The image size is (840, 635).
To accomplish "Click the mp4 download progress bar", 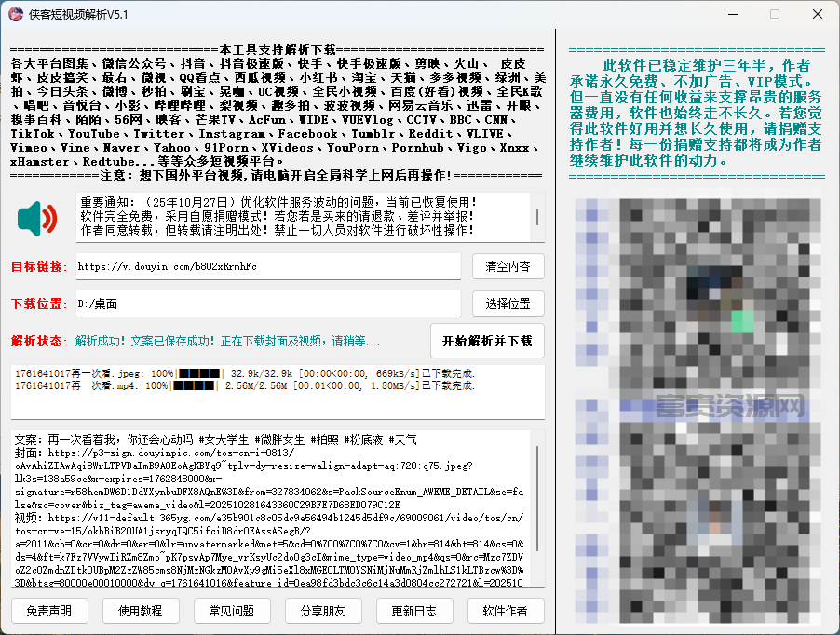I will click(x=194, y=385).
